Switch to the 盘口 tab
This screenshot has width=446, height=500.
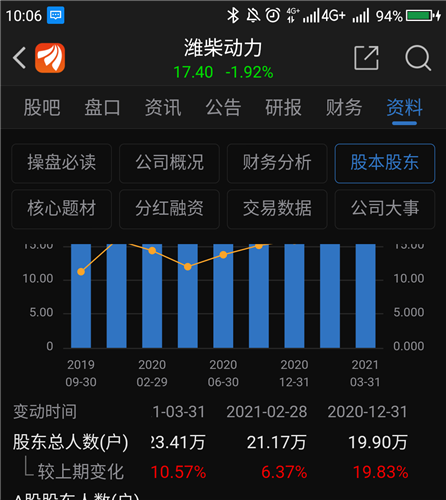click(102, 107)
